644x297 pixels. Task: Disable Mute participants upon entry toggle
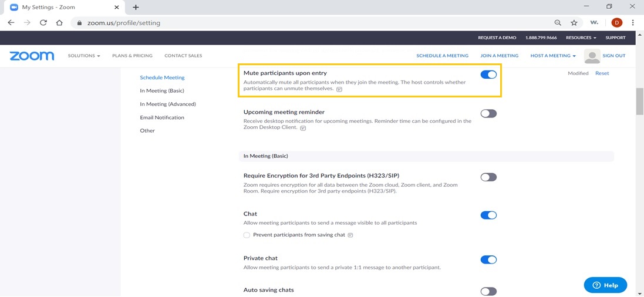[488, 75]
